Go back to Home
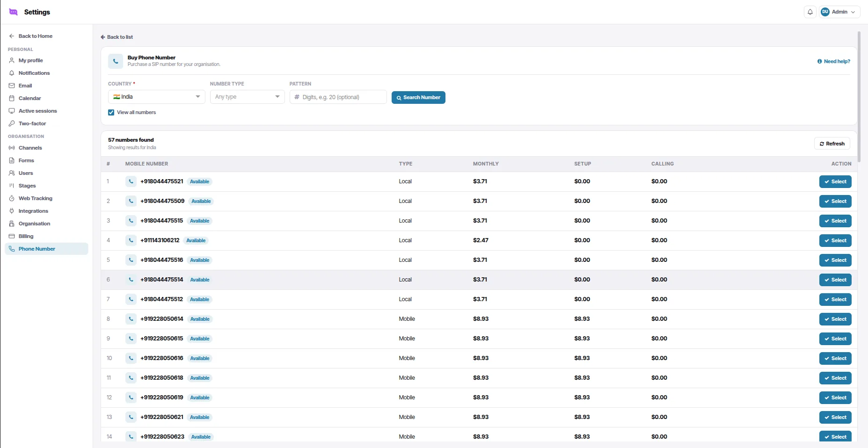Viewport: 868px width, 448px height. (x=31, y=36)
